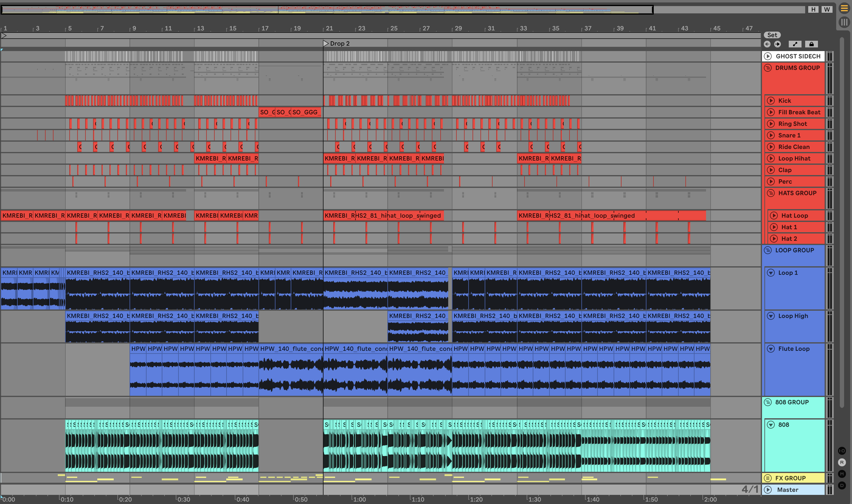Unfold the Kick track
The height and width of the screenshot is (504, 852).
click(x=771, y=101)
